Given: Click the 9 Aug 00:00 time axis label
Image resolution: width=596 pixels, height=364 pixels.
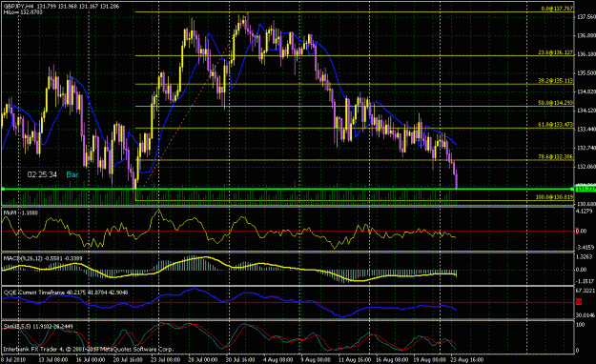Looking at the screenshot, I should [x=316, y=360].
